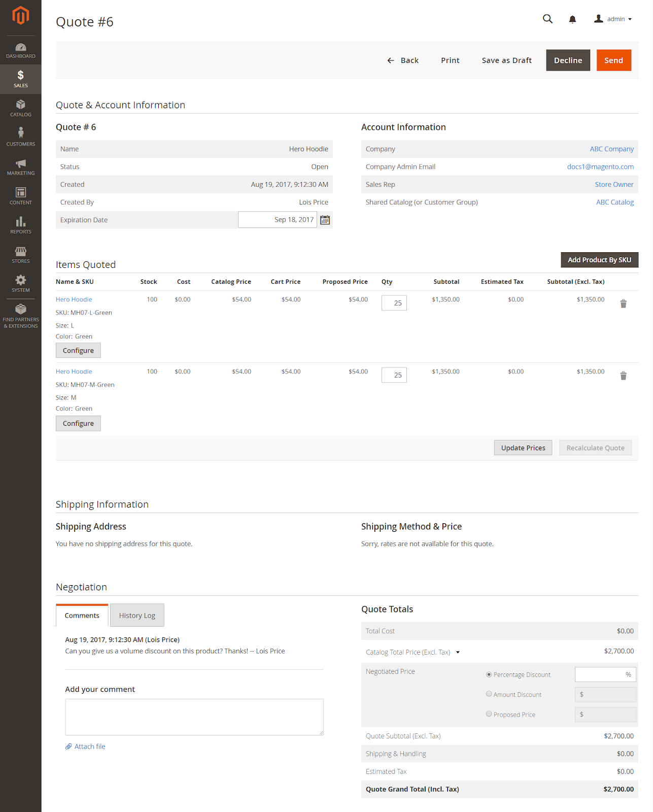
Task: Click the docs1@magento.com email link
Action: tap(600, 166)
